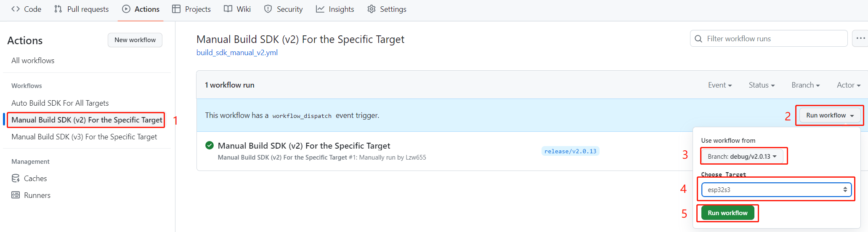Screen dimensions: 868x232
Task: Expand the Status filter dropdown
Action: point(762,85)
